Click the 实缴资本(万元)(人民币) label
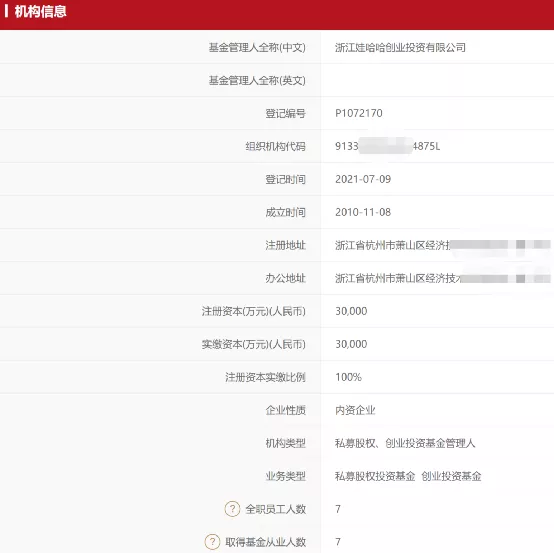This screenshot has height=553, width=554. coord(254,344)
